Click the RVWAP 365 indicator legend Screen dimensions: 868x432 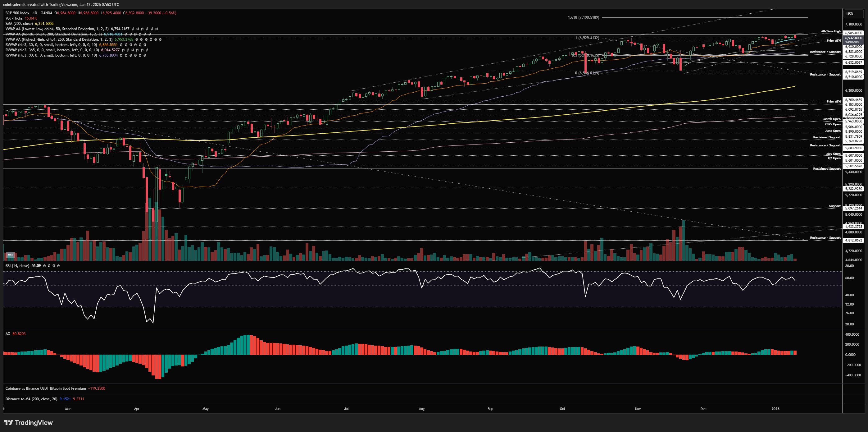pos(51,50)
